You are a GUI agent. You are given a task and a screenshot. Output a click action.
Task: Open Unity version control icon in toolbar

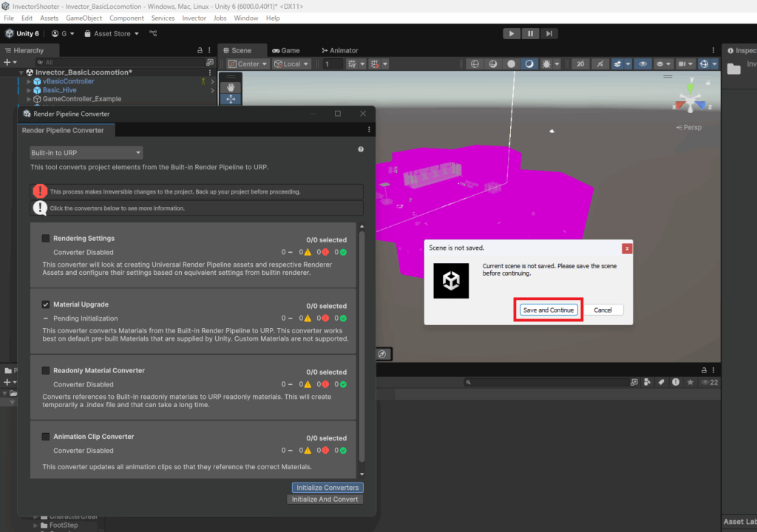click(x=153, y=33)
